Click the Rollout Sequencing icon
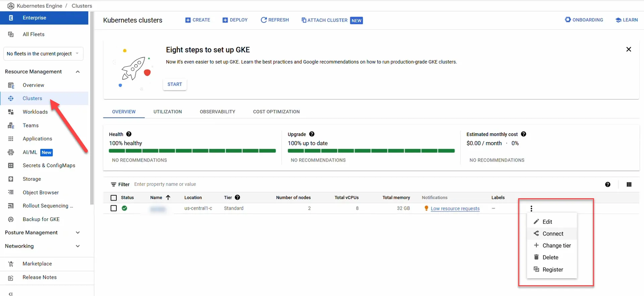The height and width of the screenshot is (296, 644). [11, 206]
